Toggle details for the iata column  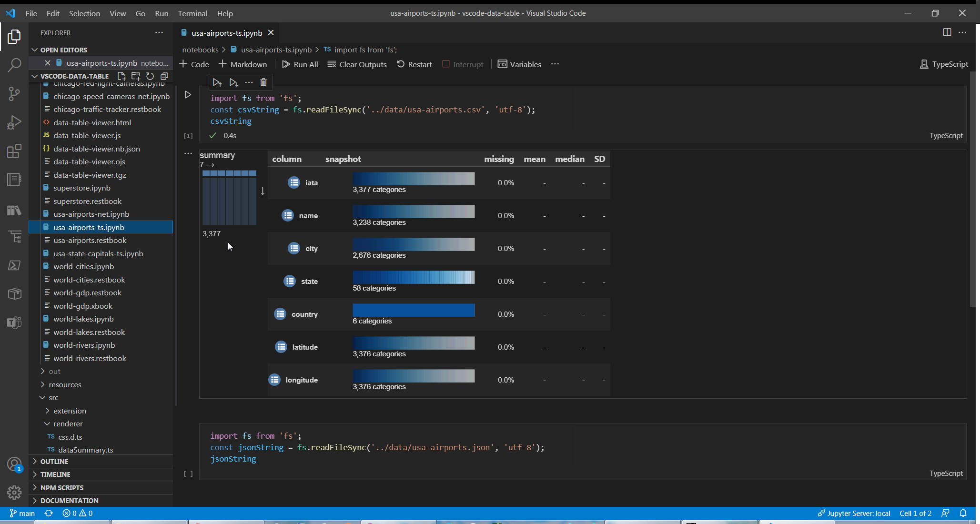tap(293, 182)
